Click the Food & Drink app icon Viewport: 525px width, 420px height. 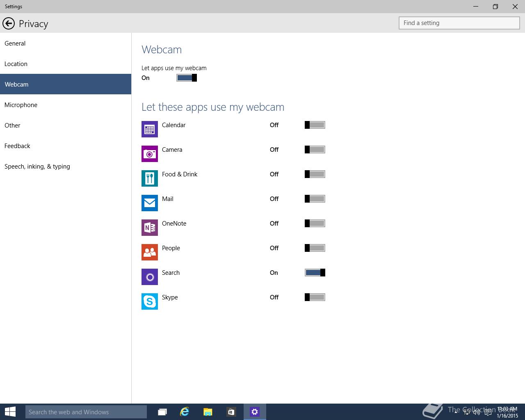[150, 178]
